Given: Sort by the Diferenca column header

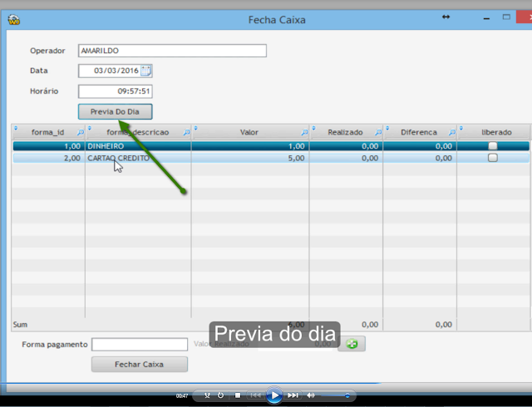Looking at the screenshot, I should (x=419, y=132).
